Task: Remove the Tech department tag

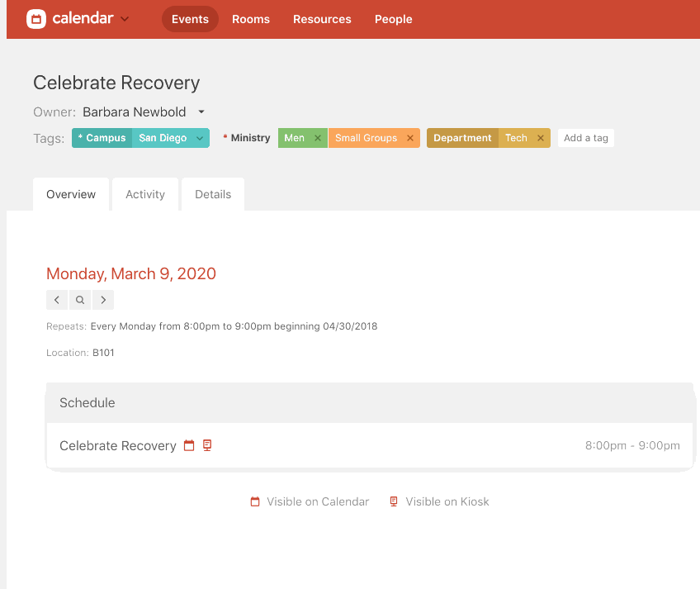Action: coord(541,138)
